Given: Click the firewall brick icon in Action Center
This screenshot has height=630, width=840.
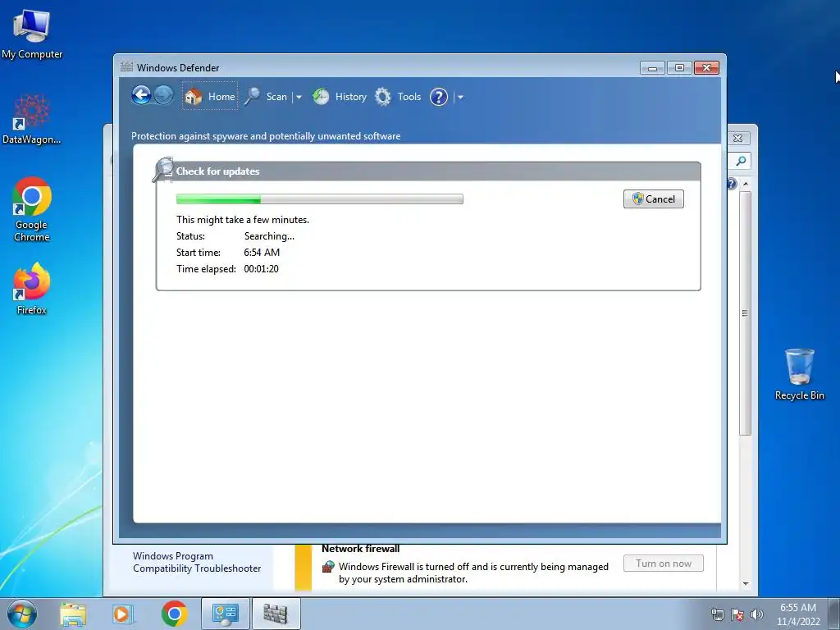Looking at the screenshot, I should [328, 567].
